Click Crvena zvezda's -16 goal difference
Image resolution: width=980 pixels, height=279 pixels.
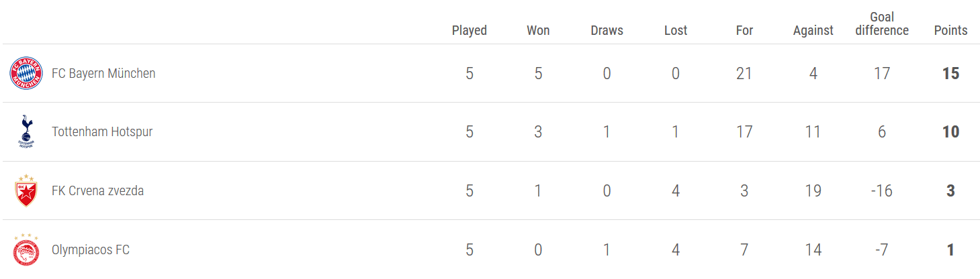pyautogui.click(x=881, y=191)
